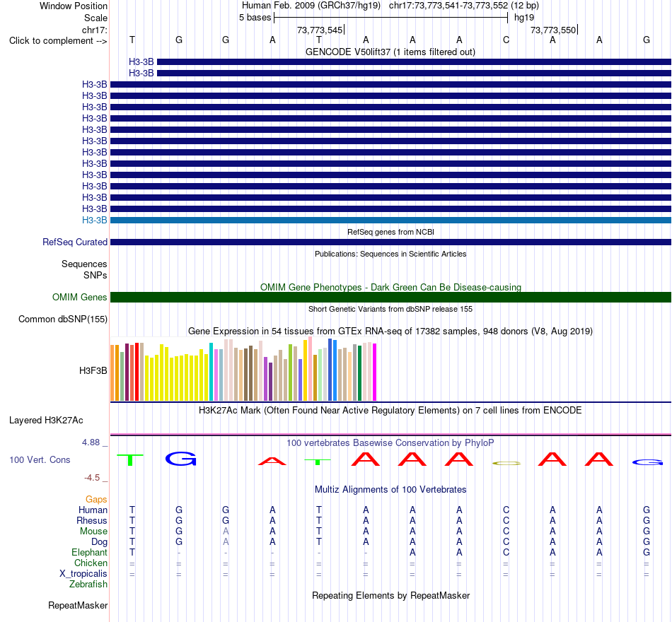Click the 100 Vert. Cons label
This screenshot has width=672, height=622.
[x=40, y=459]
